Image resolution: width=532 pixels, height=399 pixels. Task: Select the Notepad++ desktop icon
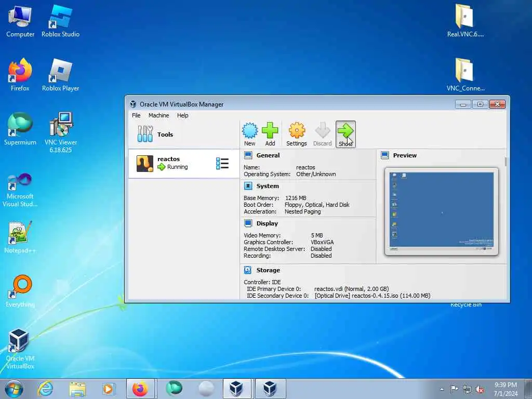click(x=20, y=237)
